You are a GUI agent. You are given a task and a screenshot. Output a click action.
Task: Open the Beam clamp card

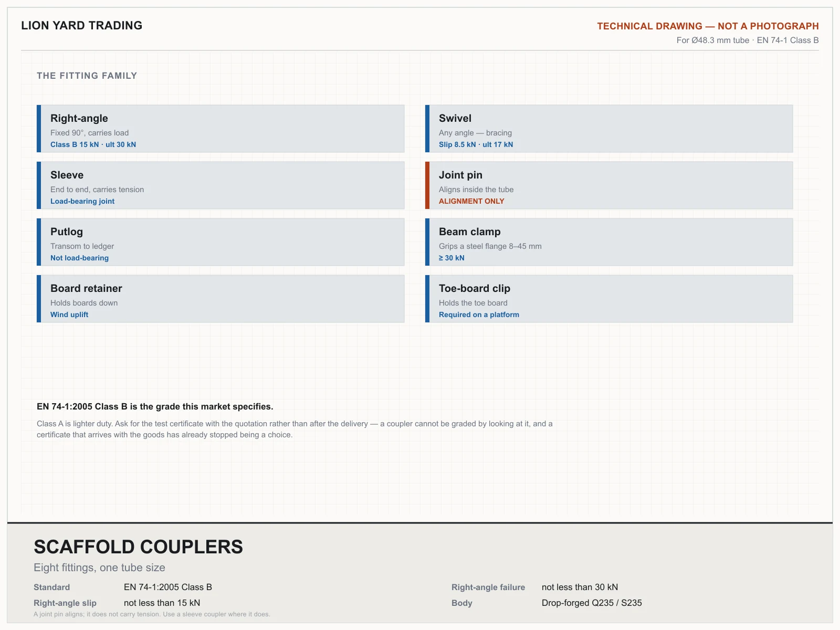(609, 242)
